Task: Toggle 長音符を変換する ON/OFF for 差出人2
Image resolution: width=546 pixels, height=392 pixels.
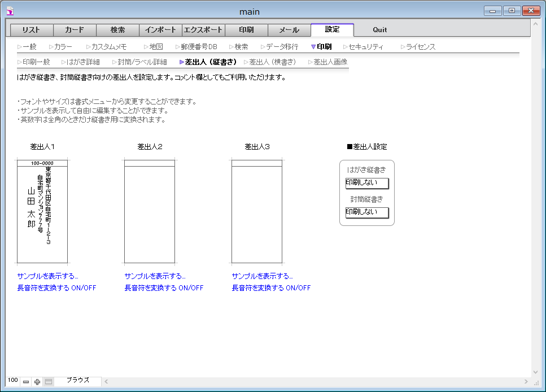Action: (x=164, y=288)
